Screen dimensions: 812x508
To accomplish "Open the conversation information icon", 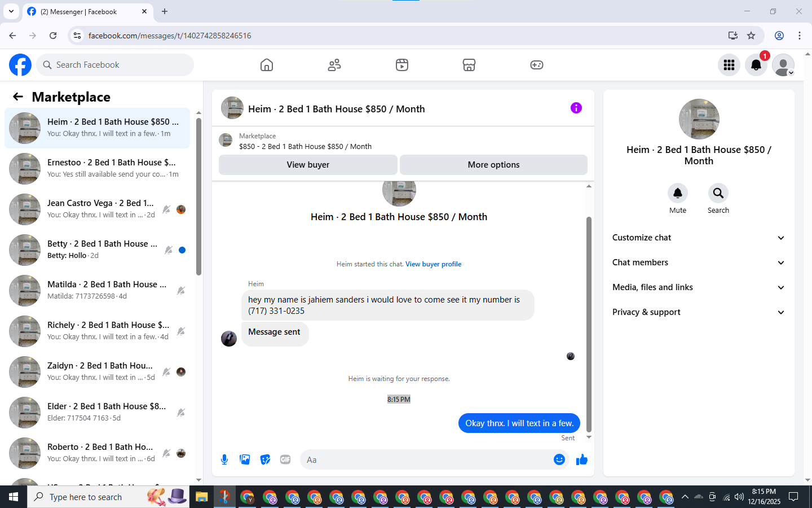I will 576,108.
